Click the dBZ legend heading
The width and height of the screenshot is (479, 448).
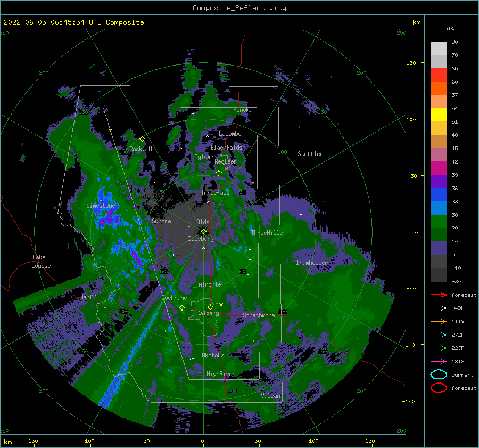click(451, 28)
